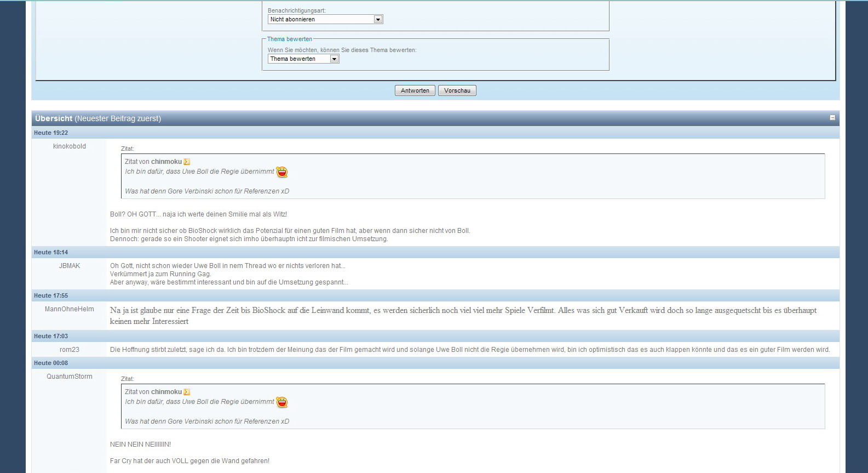Click the 'Heute 17:03' post header
The width and height of the screenshot is (868, 473).
point(435,336)
